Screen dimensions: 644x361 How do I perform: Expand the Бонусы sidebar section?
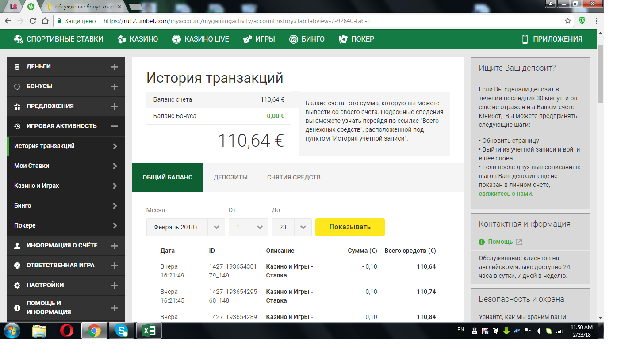[115, 87]
